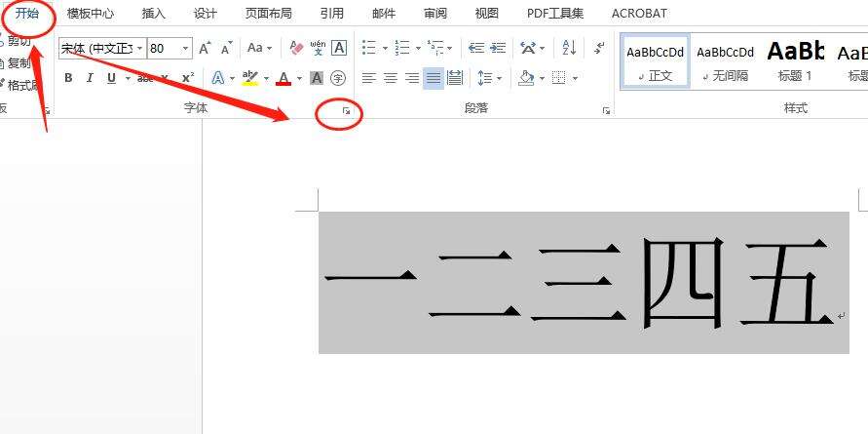
Task: Click the Format Painter (格式刷) button
Action: coord(19,86)
